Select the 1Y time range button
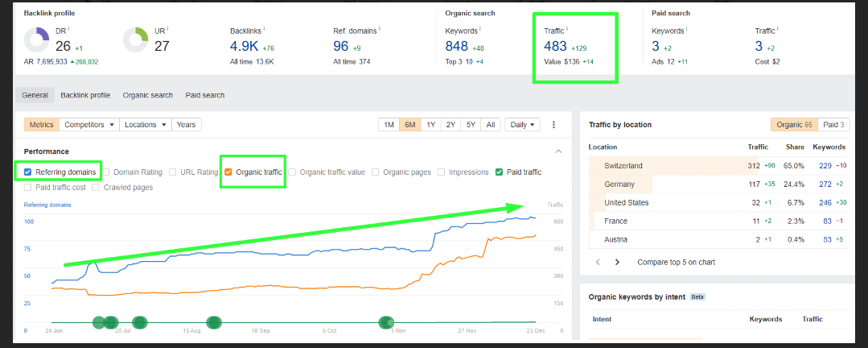This screenshot has height=348, width=868. tap(431, 125)
